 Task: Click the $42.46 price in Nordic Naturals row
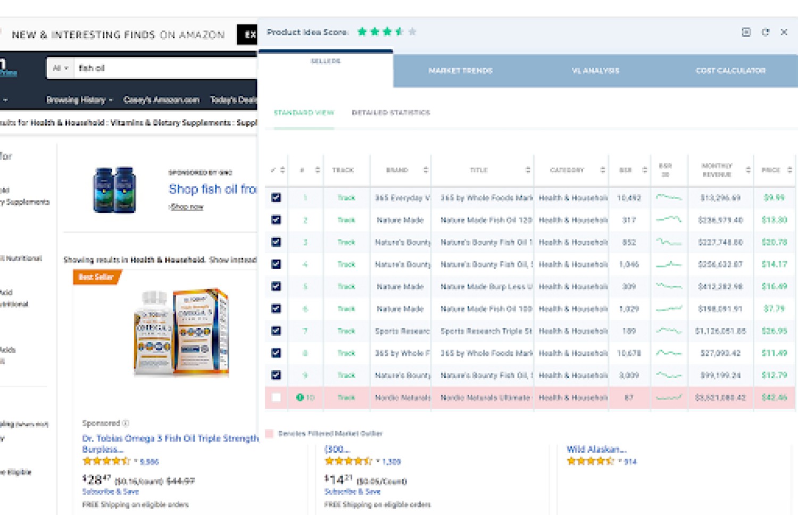pyautogui.click(x=774, y=397)
